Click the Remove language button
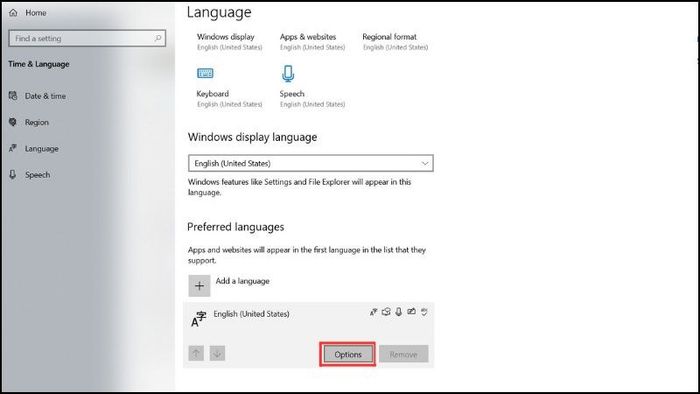 pyautogui.click(x=404, y=354)
